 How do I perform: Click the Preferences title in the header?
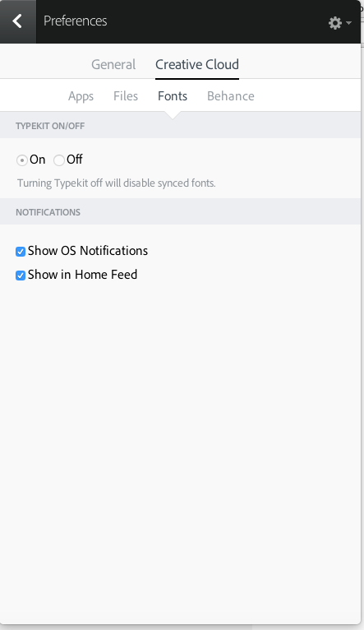[76, 21]
